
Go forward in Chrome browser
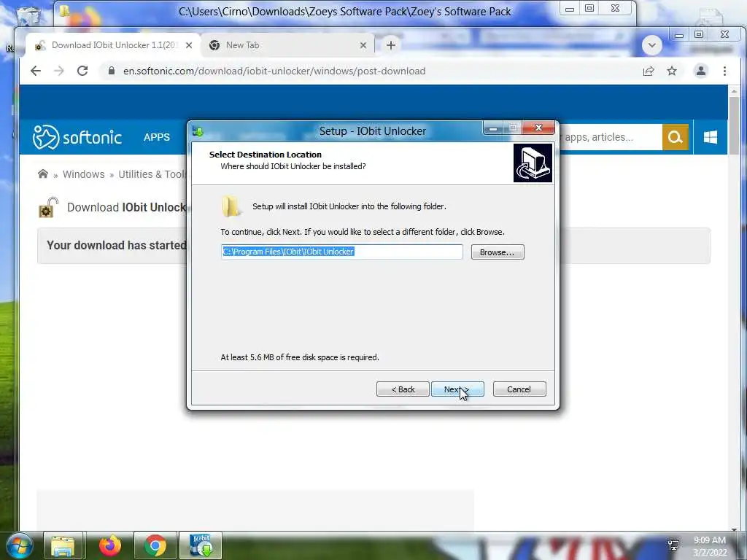point(58,71)
